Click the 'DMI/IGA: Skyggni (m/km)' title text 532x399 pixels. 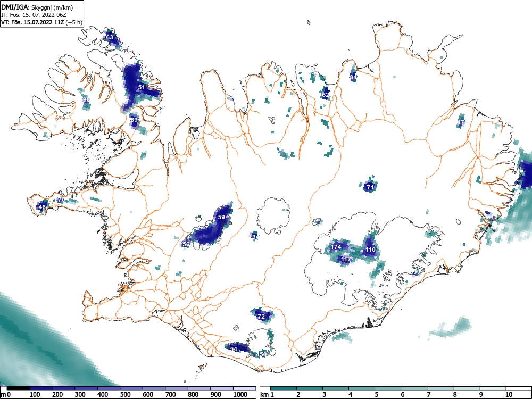tap(37, 7)
